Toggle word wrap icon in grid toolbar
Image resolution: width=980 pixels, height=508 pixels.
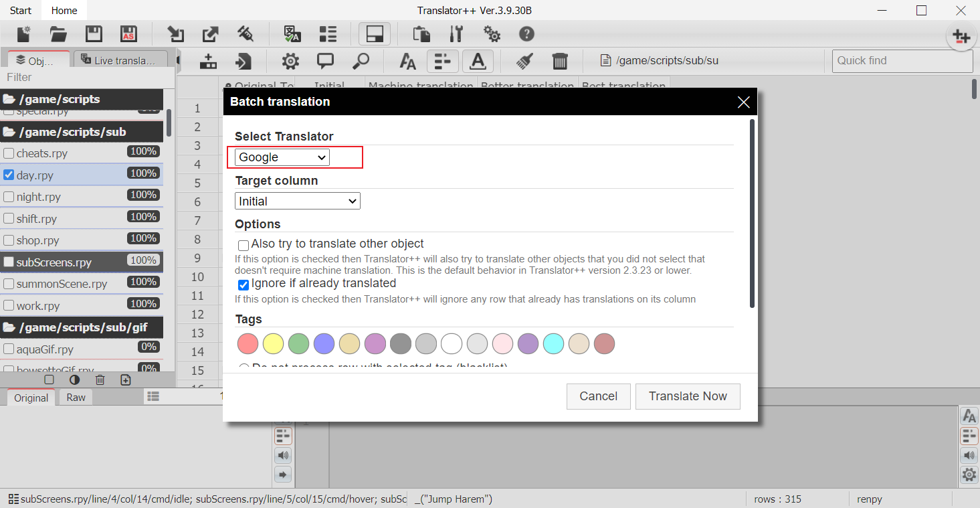tap(443, 62)
